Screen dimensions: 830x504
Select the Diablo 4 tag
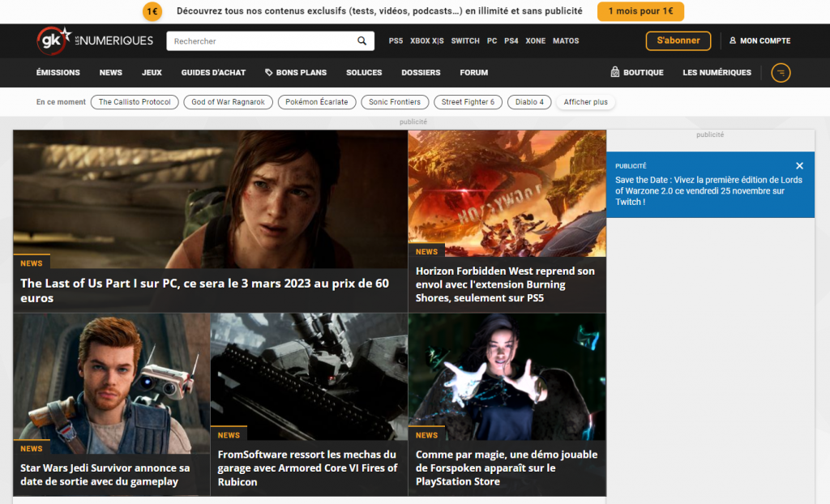529,102
